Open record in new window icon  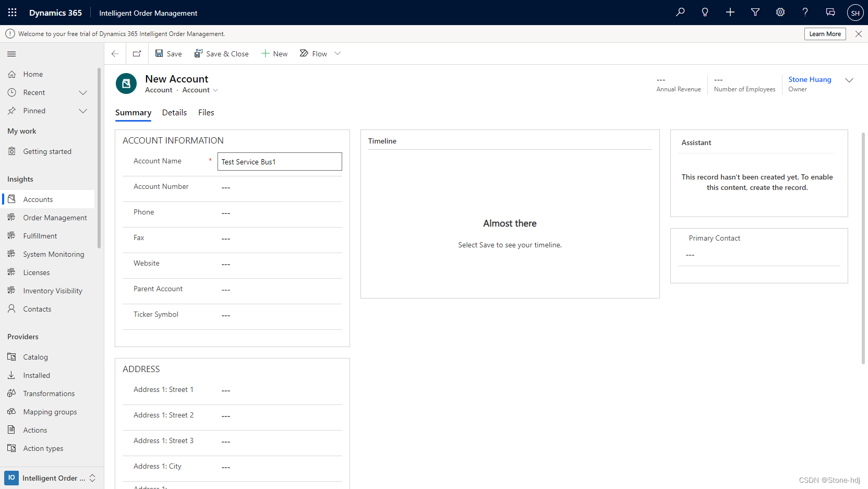click(137, 54)
